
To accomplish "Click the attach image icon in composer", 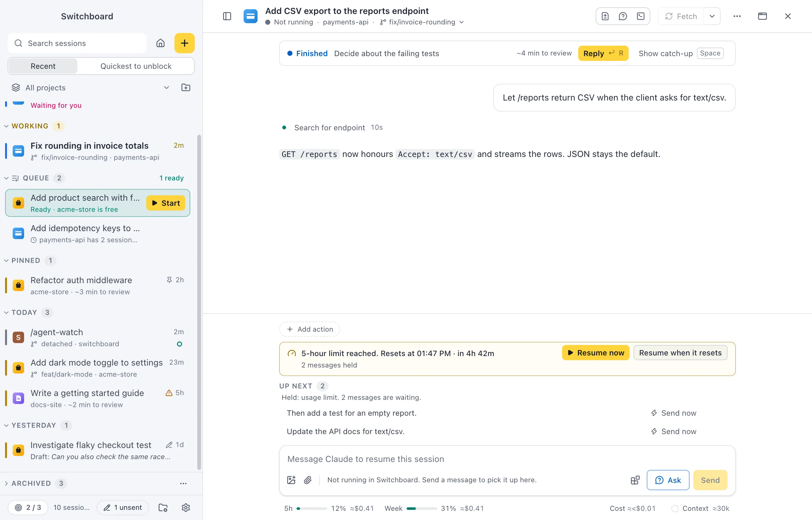I will [291, 480].
